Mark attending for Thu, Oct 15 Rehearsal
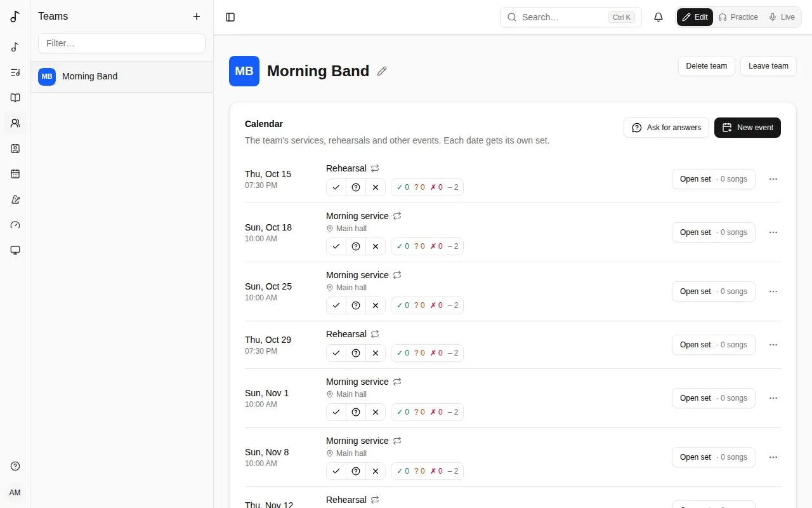Screen dimensions: 812x508 pyautogui.click(x=336, y=187)
